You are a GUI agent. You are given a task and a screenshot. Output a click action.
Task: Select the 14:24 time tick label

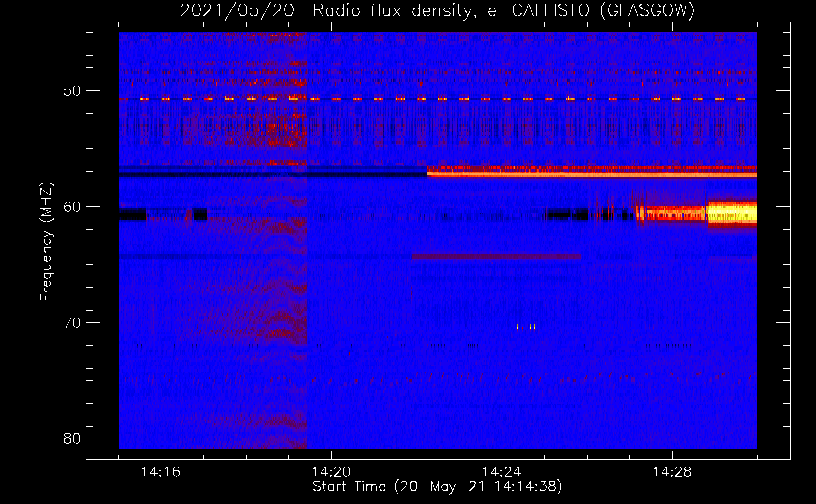502,472
